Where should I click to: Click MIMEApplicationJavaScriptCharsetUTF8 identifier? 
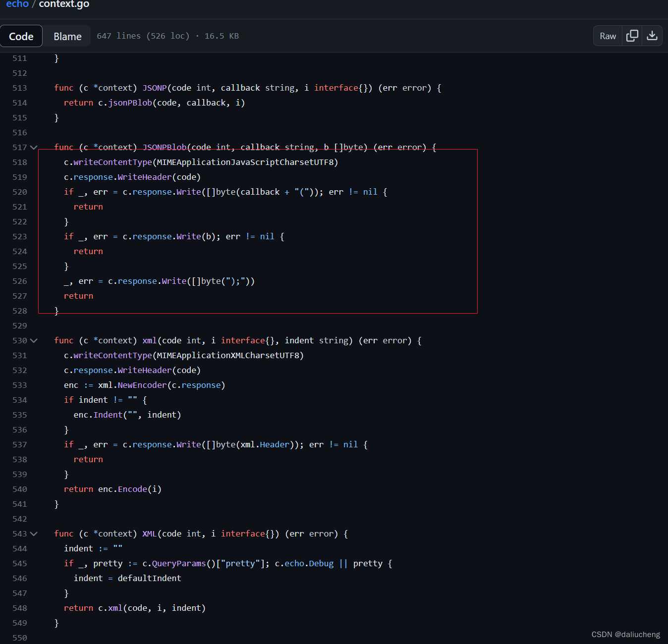click(245, 162)
